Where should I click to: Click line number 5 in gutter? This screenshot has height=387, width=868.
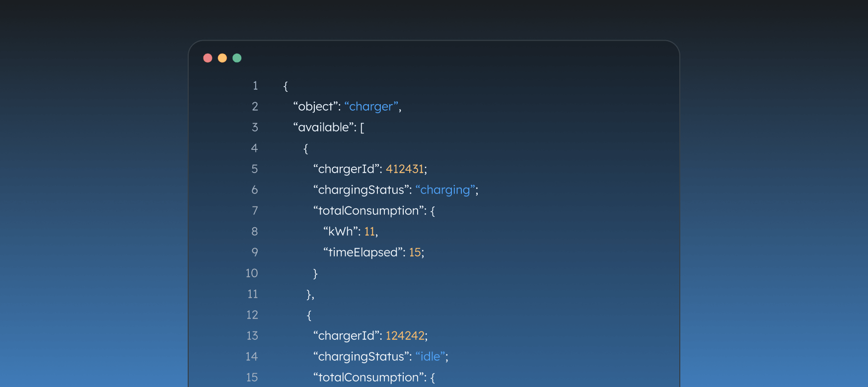click(255, 169)
